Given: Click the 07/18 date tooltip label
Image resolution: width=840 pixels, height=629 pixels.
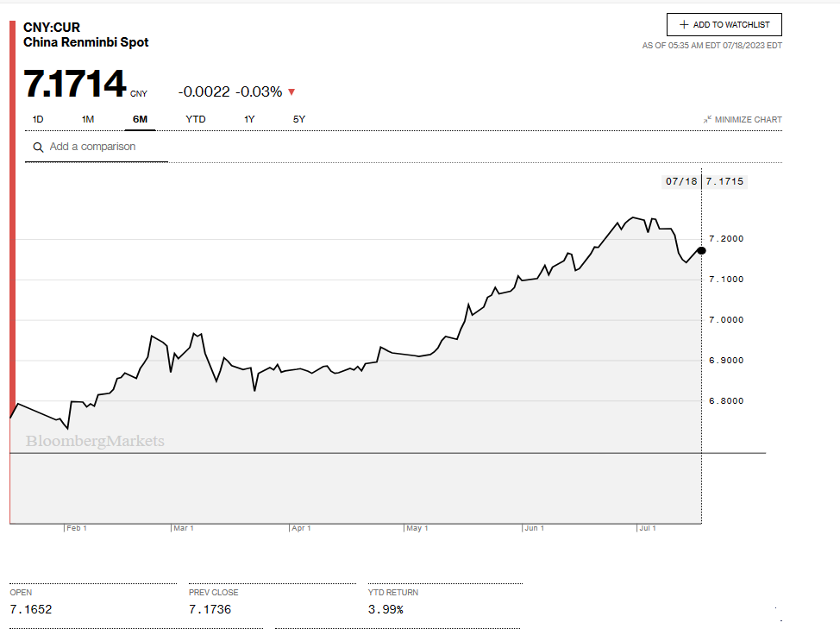Looking at the screenshot, I should click(x=680, y=181).
